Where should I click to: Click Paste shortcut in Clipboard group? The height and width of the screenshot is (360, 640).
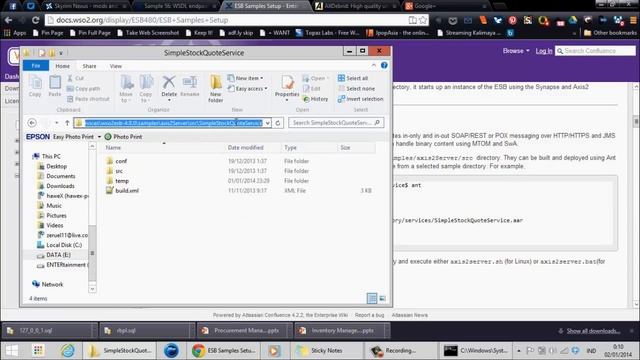[88, 99]
